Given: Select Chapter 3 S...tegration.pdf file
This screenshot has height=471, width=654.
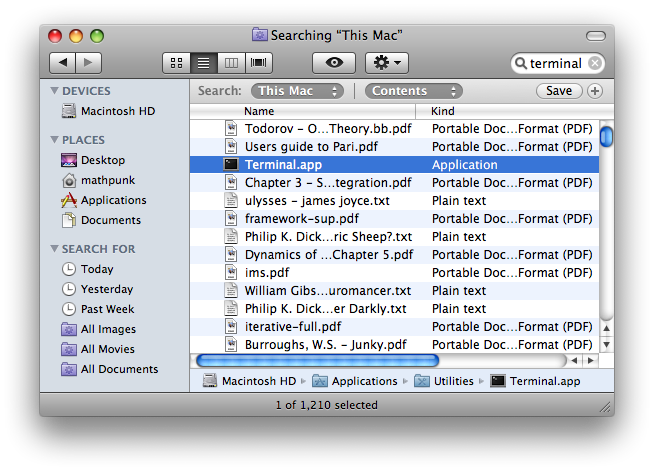Looking at the screenshot, I should [394, 183].
